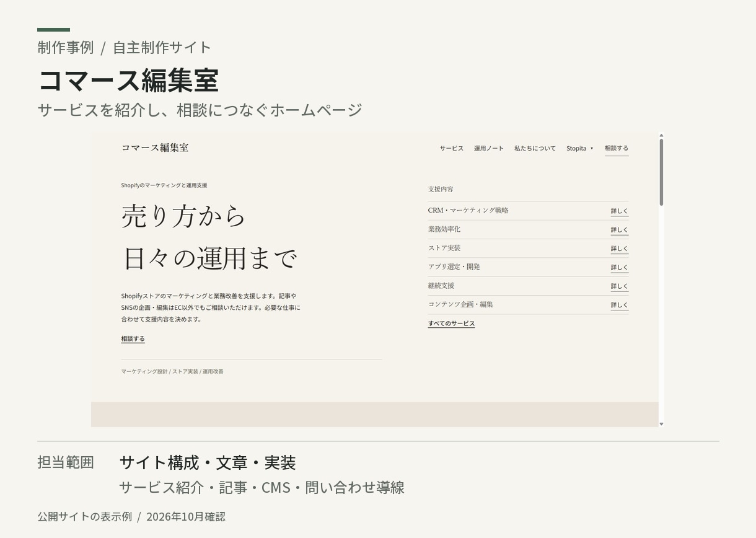756x538 pixels.
Task: Click 相談する link below hero text
Action: [133, 339]
